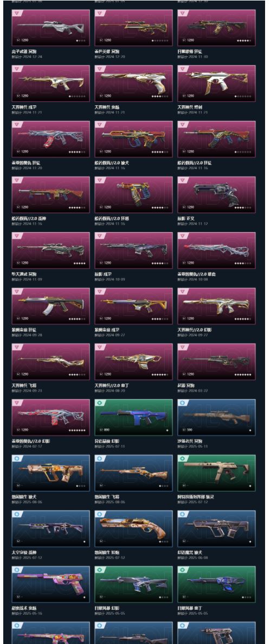Click the green tier badge on the blue 800-point rifle card
This screenshot has height=644, width=277.
point(99,403)
